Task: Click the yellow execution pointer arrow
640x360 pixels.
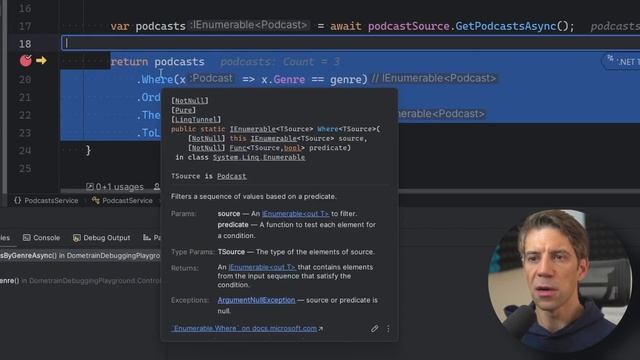Action: (41, 61)
